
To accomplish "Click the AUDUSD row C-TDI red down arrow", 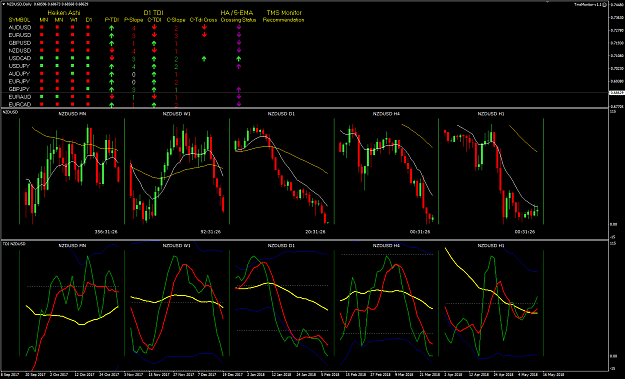I will pyautogui.click(x=154, y=28).
